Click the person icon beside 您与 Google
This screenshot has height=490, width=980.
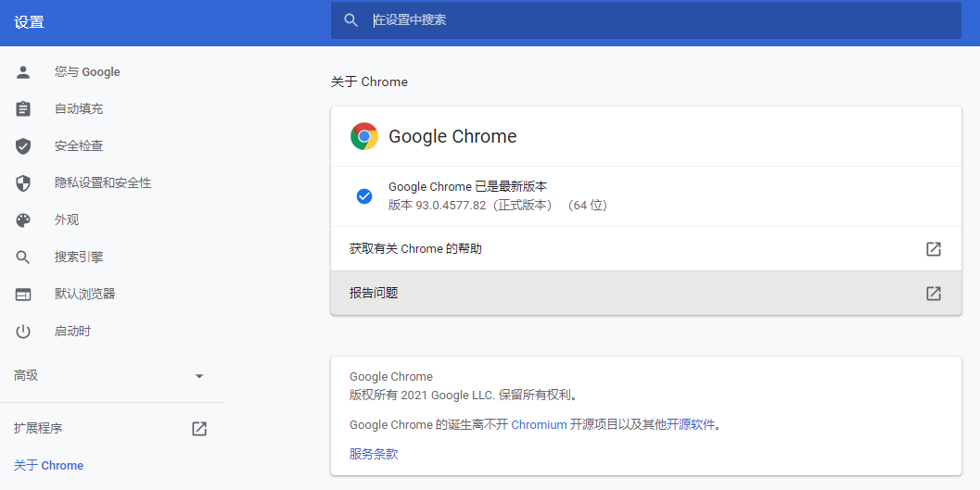pyautogui.click(x=23, y=72)
